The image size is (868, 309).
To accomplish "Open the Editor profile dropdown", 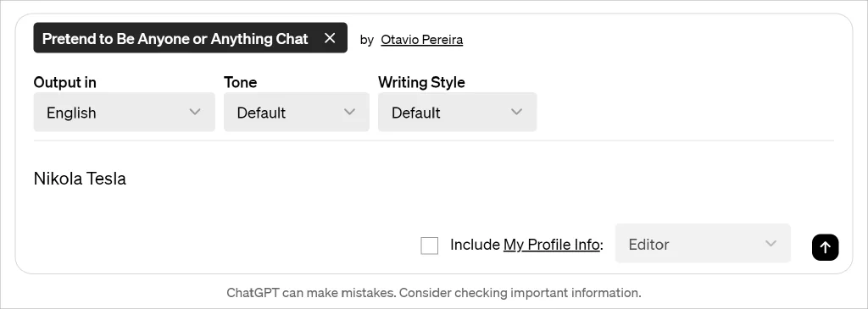I will coord(703,243).
